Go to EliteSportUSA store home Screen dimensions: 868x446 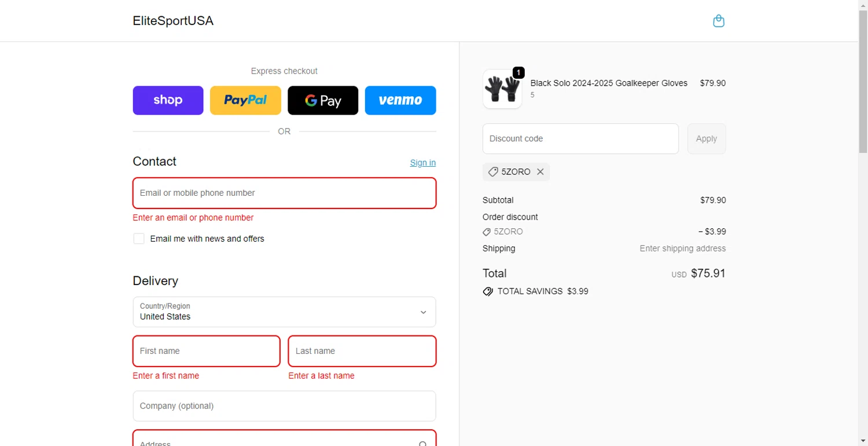point(173,21)
